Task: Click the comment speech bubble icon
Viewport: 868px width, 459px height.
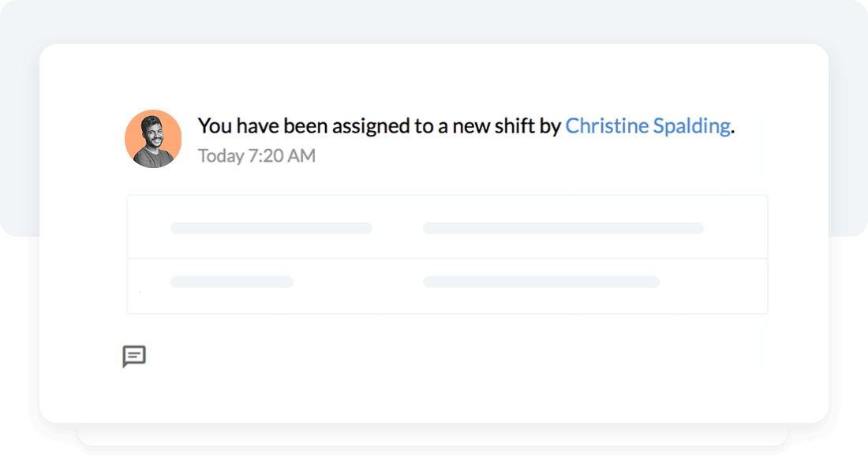Action: (x=134, y=356)
